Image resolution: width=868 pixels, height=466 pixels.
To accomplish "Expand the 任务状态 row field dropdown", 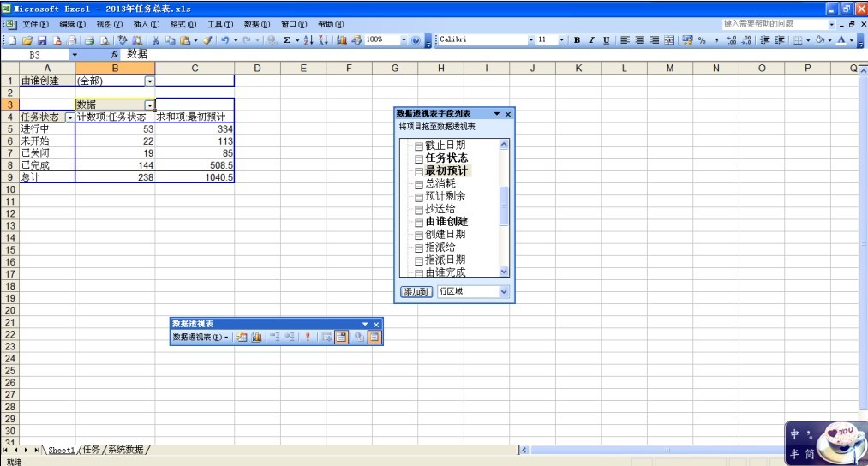I will [x=69, y=117].
